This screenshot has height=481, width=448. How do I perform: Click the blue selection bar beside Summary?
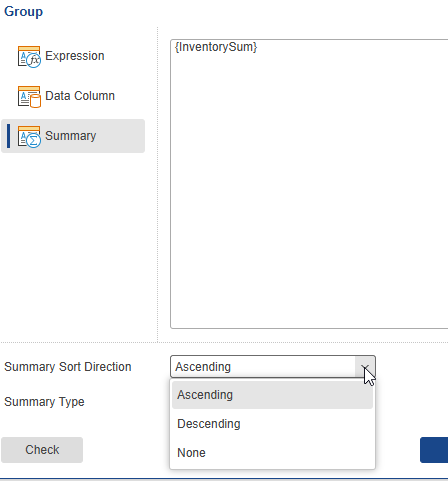8,136
